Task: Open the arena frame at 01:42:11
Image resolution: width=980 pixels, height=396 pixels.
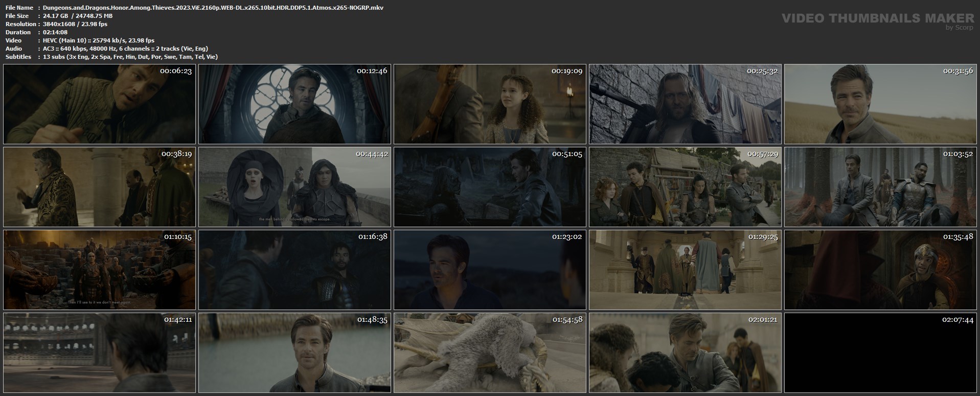Action: pos(99,353)
